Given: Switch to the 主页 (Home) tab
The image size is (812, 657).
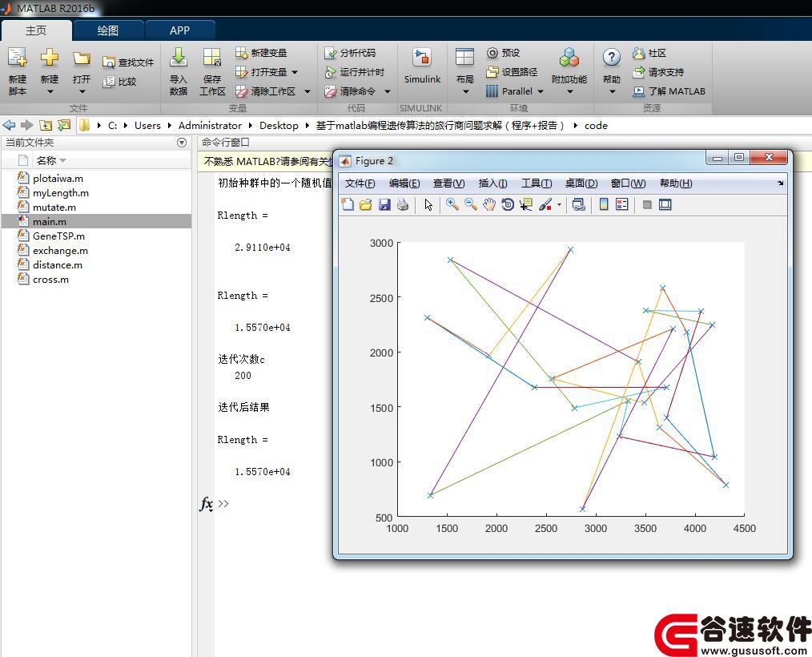Looking at the screenshot, I should pos(36,30).
